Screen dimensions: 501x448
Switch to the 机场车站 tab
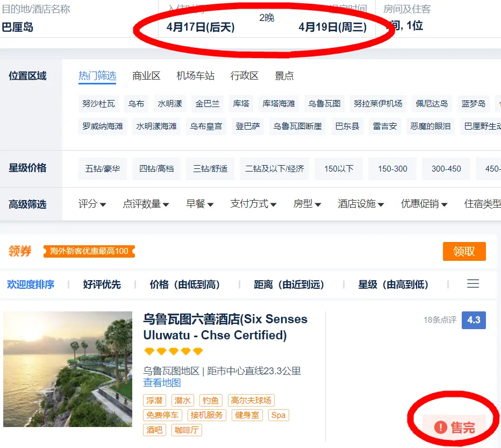coord(195,76)
